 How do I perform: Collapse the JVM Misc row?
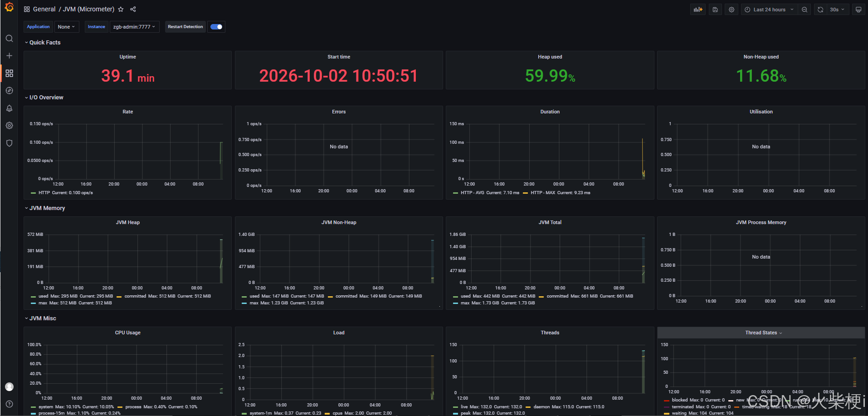click(40, 318)
